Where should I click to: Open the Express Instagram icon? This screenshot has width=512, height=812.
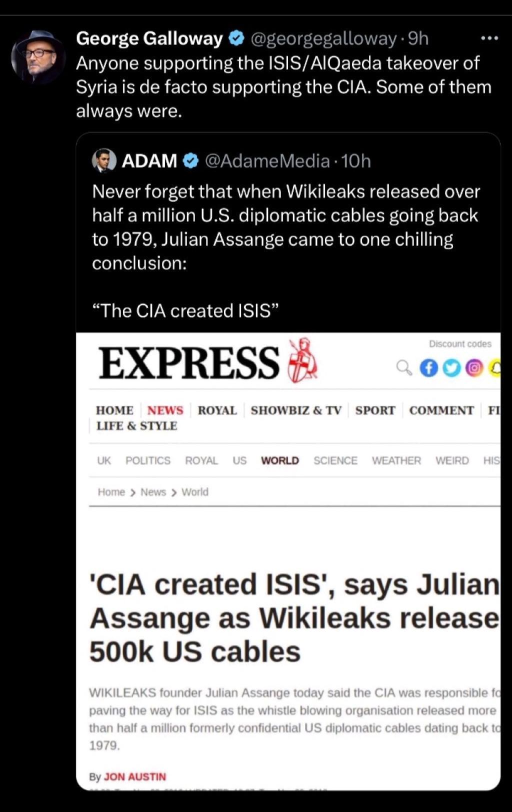click(474, 368)
